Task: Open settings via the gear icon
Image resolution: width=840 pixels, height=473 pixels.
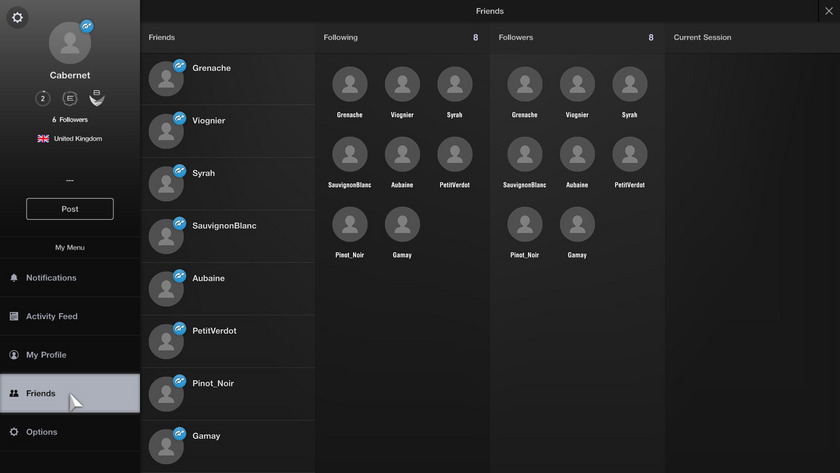Action: click(x=18, y=18)
